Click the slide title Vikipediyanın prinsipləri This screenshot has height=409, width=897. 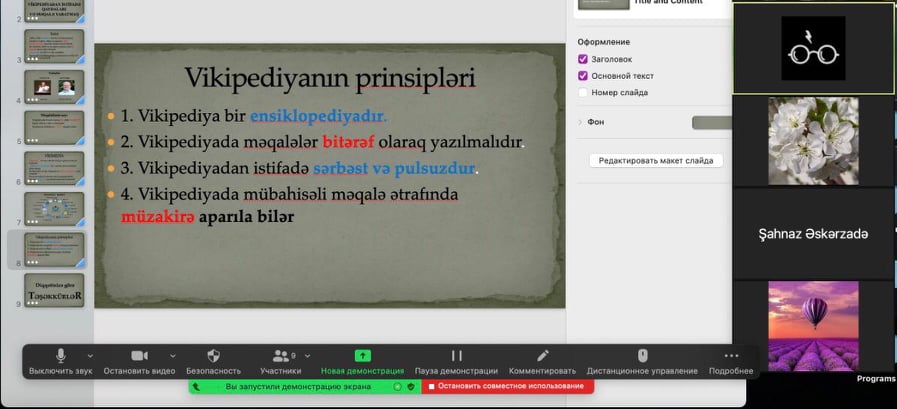330,78
